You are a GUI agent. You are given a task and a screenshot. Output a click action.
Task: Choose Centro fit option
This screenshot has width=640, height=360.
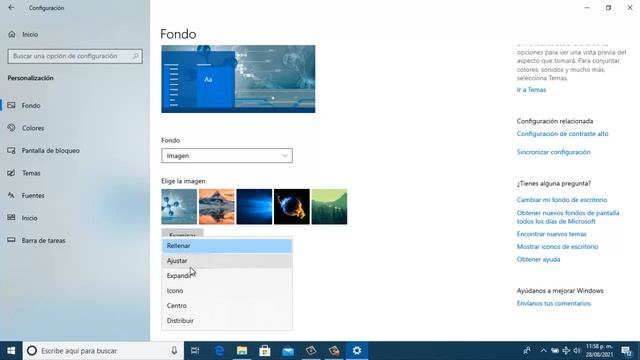(227, 305)
